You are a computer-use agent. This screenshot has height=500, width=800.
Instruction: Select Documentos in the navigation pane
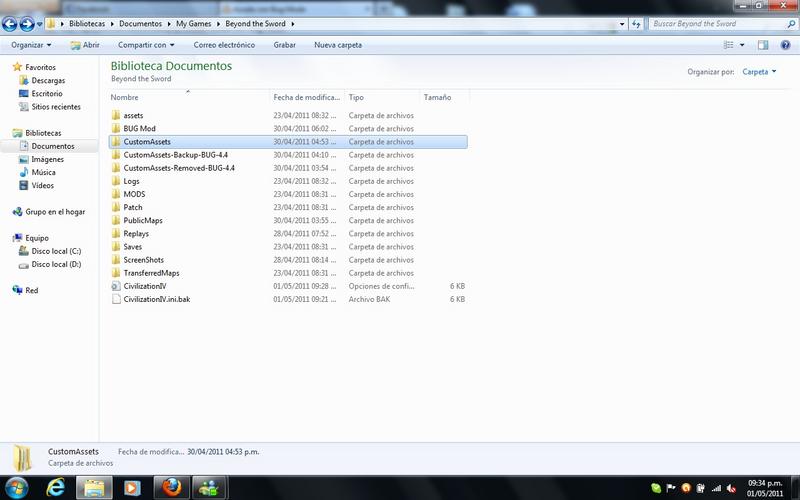52,146
